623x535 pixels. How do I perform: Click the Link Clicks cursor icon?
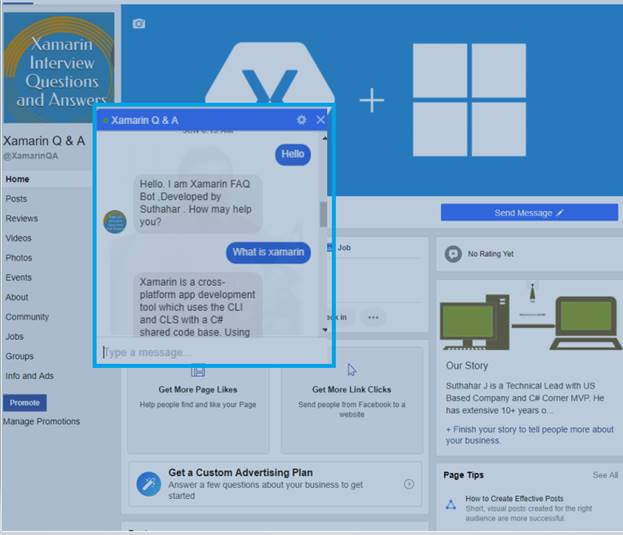[x=352, y=369]
